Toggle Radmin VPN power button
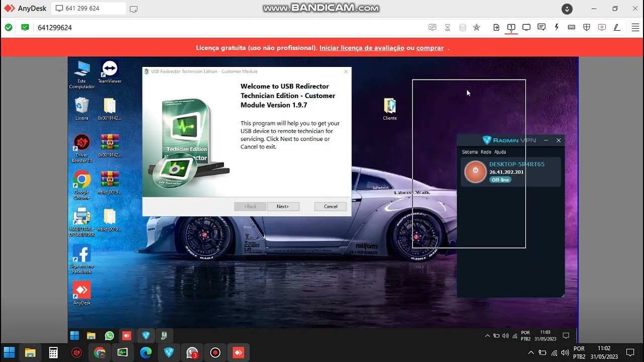The height and width of the screenshot is (362, 644). (475, 171)
